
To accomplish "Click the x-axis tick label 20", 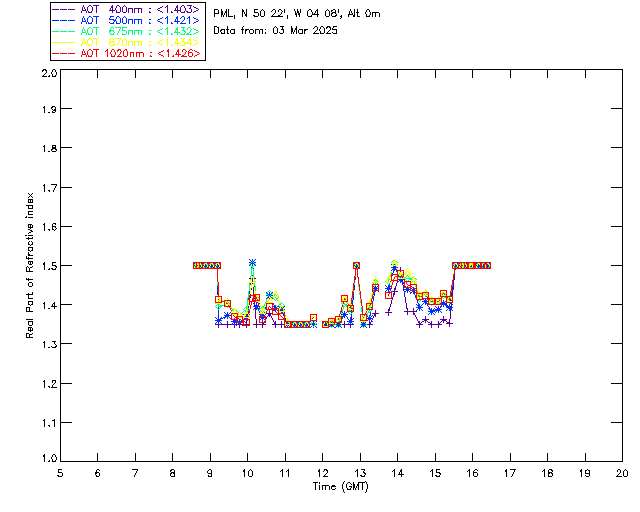I will pos(622,473).
